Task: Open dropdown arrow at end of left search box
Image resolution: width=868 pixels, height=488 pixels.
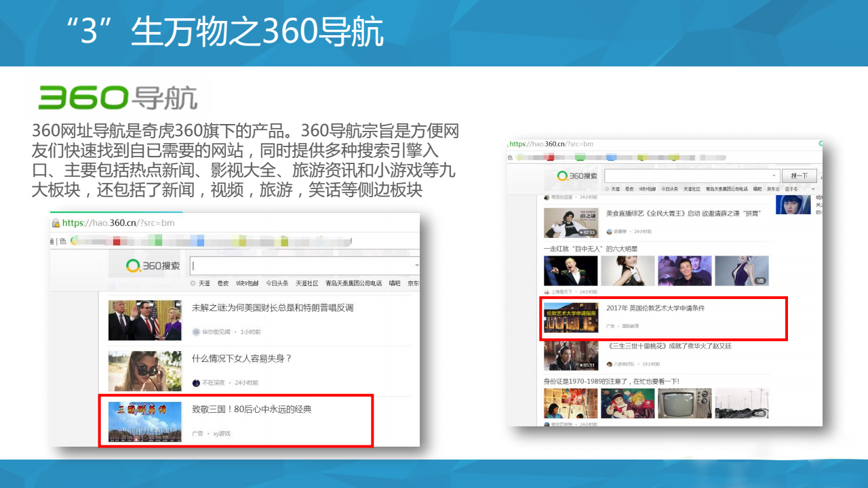Action: tap(416, 266)
